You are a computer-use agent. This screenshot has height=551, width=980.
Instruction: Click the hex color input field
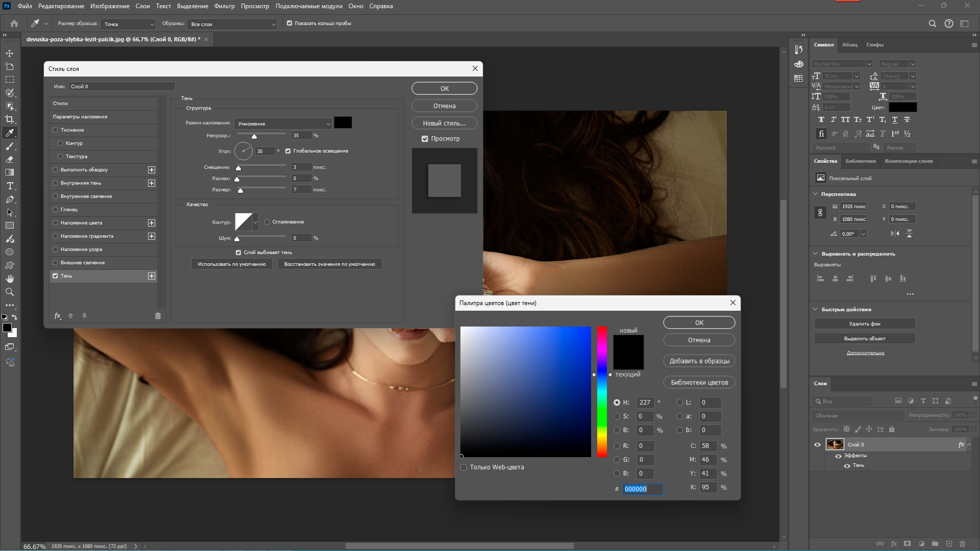[642, 489]
